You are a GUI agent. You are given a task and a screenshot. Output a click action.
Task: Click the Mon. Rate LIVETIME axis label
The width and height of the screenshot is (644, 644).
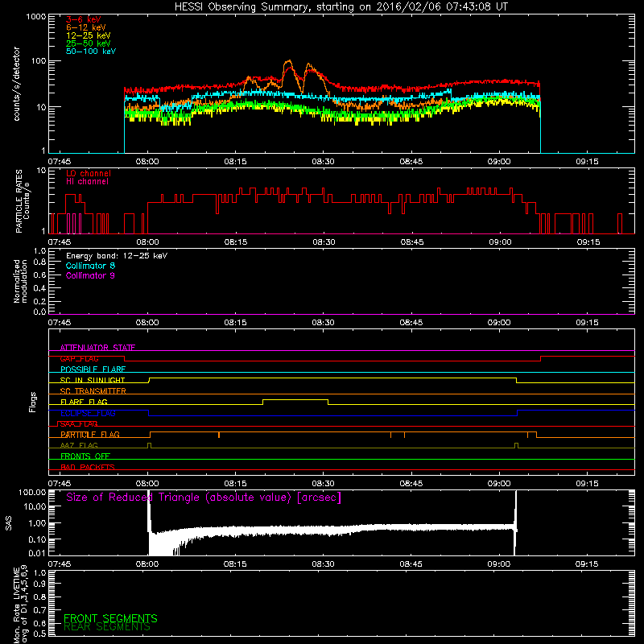coord(20,603)
